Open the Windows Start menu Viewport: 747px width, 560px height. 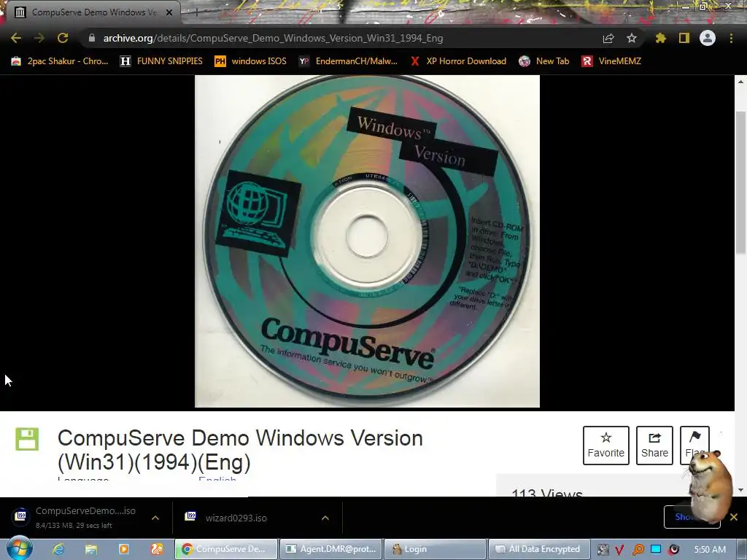tap(19, 548)
